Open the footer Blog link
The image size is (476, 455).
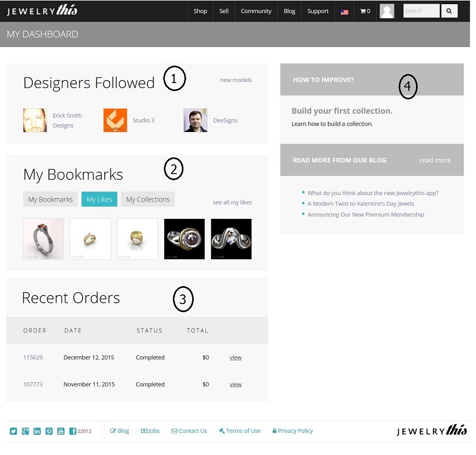click(120, 431)
